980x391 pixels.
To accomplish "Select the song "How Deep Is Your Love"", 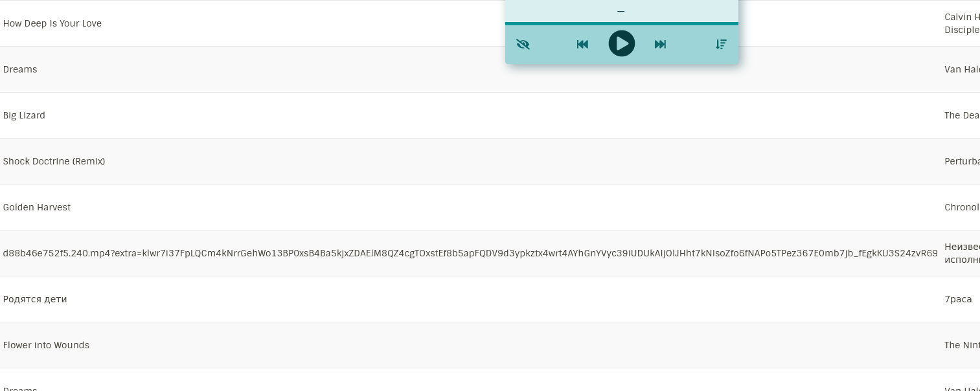I will 52,23.
